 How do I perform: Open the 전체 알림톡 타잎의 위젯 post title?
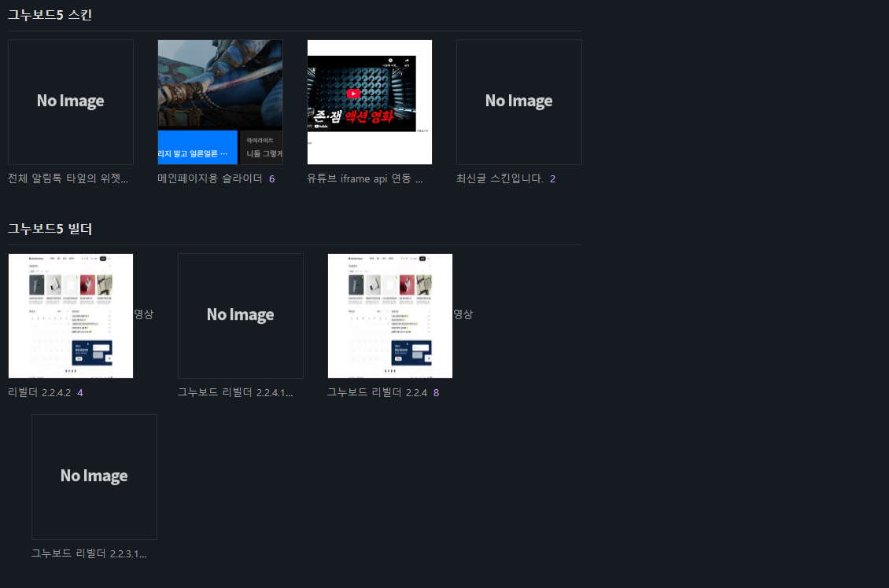(68, 178)
